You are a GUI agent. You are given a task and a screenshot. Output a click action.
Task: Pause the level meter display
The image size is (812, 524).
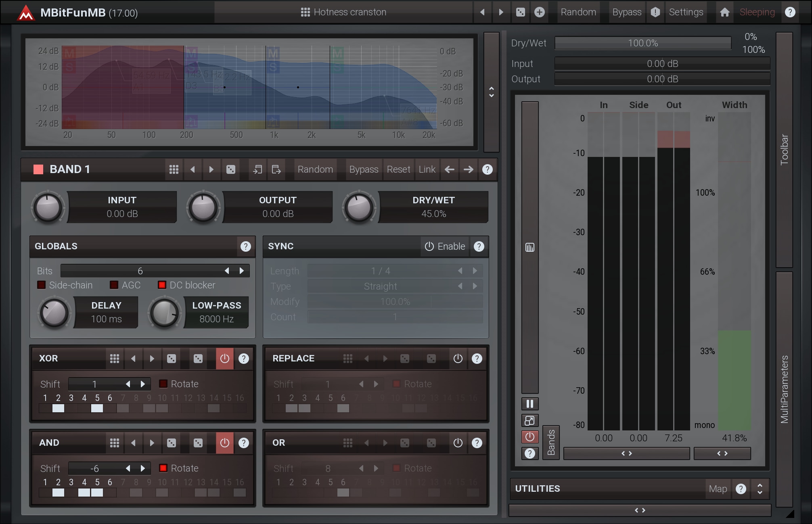point(529,404)
